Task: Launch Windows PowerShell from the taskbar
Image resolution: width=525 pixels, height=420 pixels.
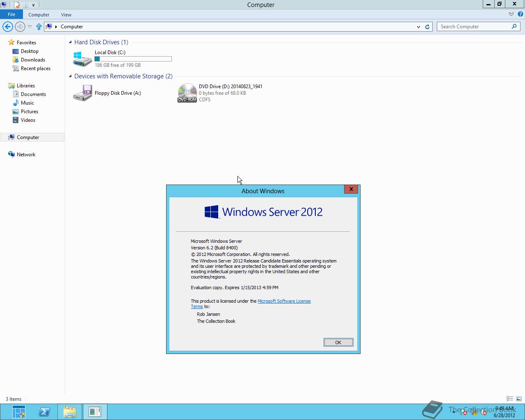Action: 44,412
